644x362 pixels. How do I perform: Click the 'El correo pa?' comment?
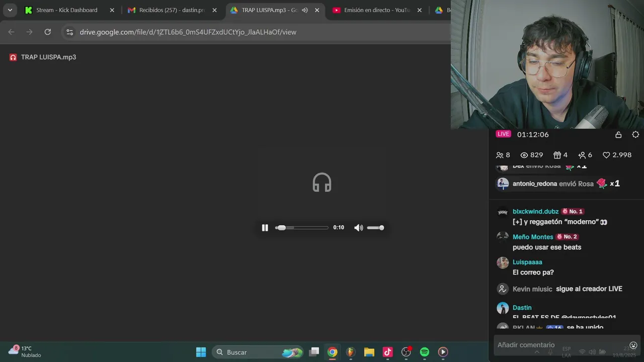point(533,273)
